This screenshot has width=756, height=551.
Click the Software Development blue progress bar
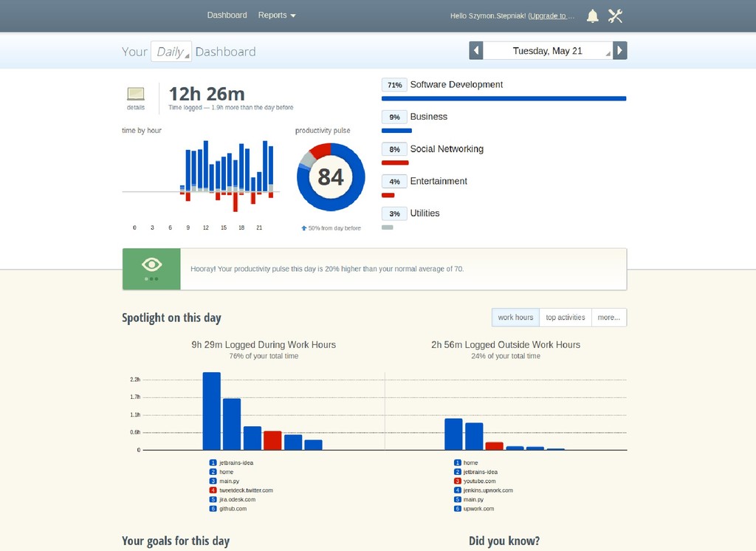click(x=504, y=98)
